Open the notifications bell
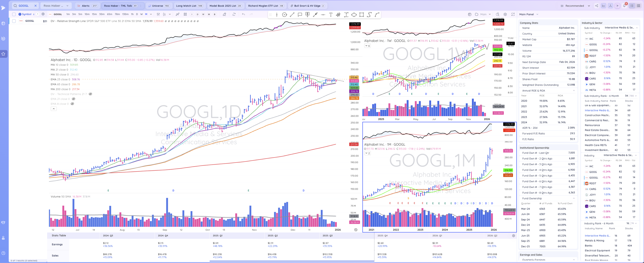Viewport: 644px width, 263px height. pyautogui.click(x=624, y=6)
